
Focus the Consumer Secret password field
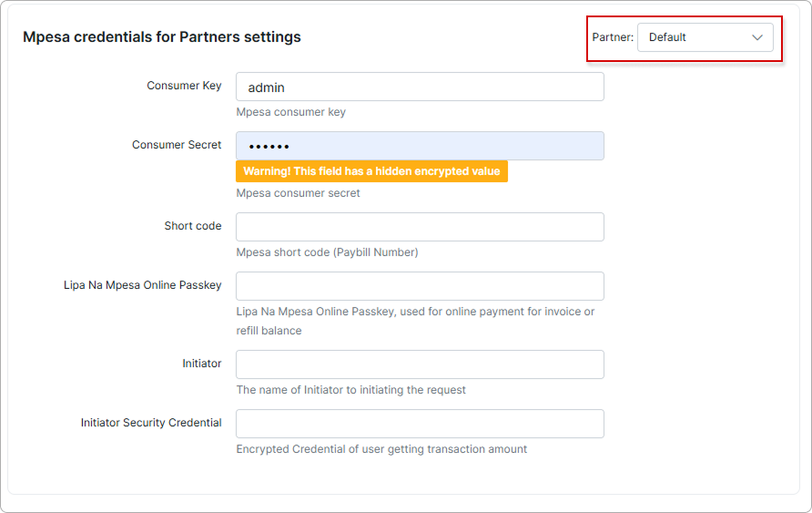pyautogui.click(x=420, y=146)
